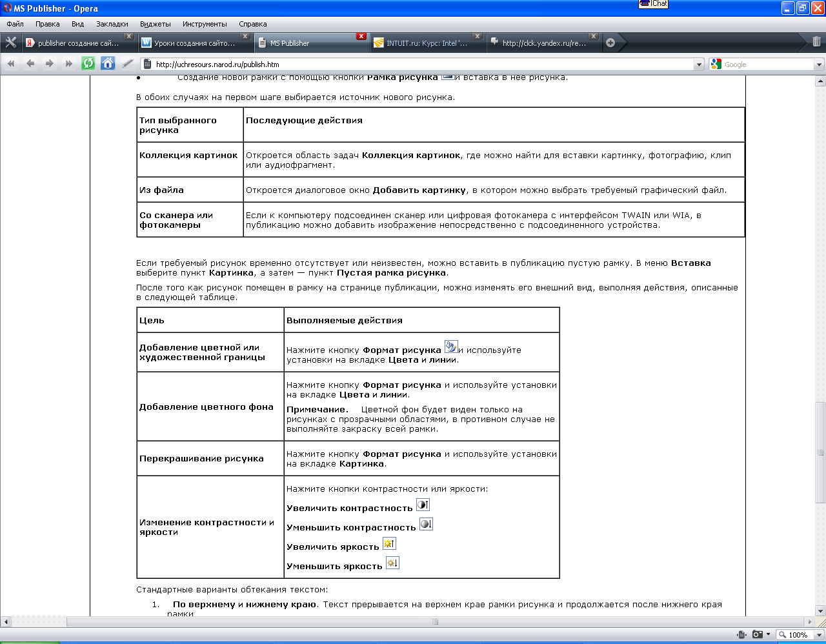Open search engine dropdown arrow
826x644 pixels.
pyautogui.click(x=819, y=65)
